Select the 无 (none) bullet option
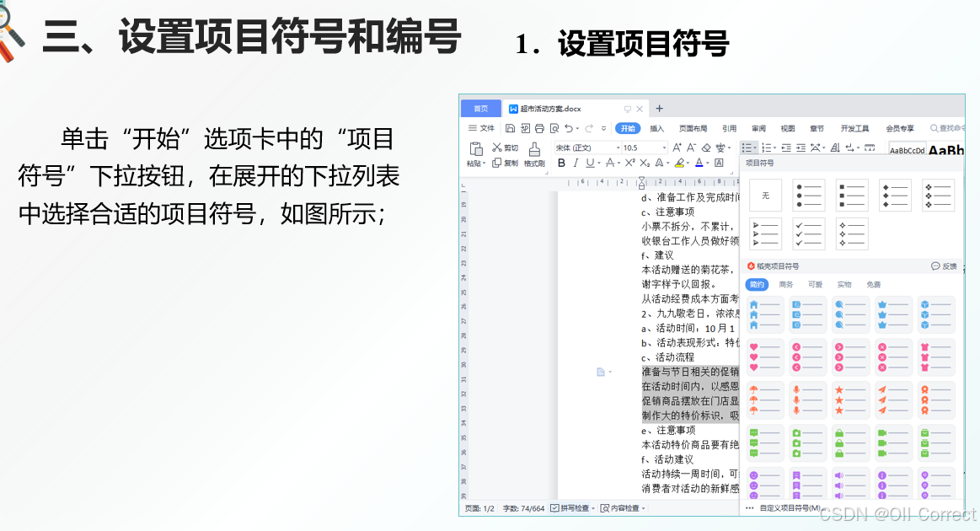 (x=765, y=196)
